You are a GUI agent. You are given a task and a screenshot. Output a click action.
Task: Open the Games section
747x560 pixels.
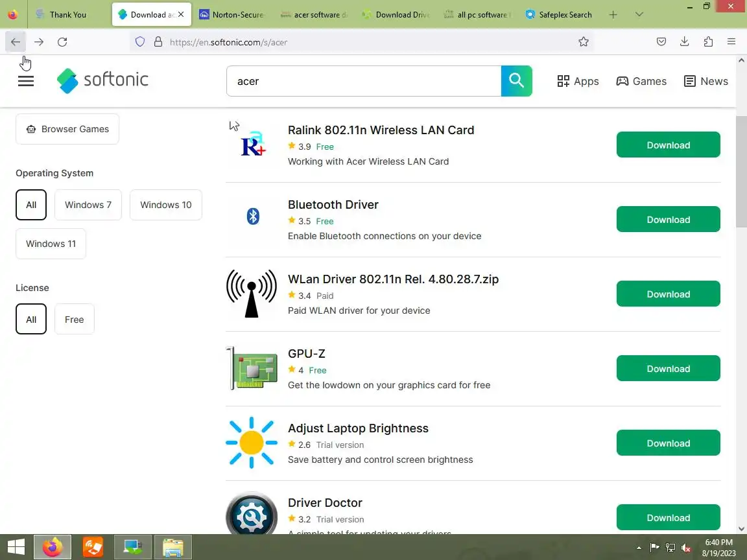pyautogui.click(x=641, y=81)
